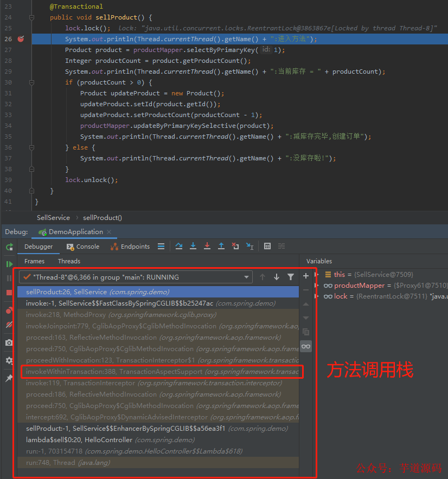
Task: Step Into with the blue down arrow
Action: pos(193,246)
